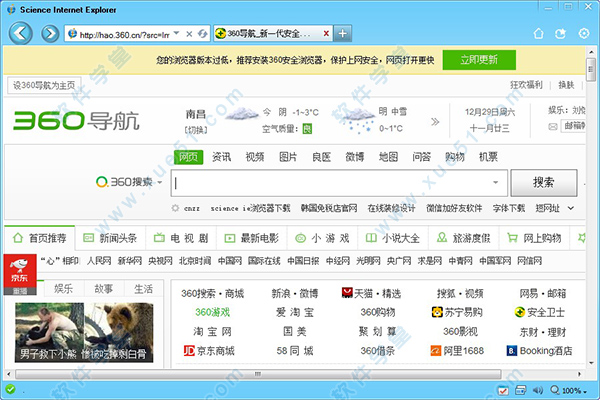This screenshot has width=600, height=400.
Task: Open 最新电影 category tab
Action: 252,238
